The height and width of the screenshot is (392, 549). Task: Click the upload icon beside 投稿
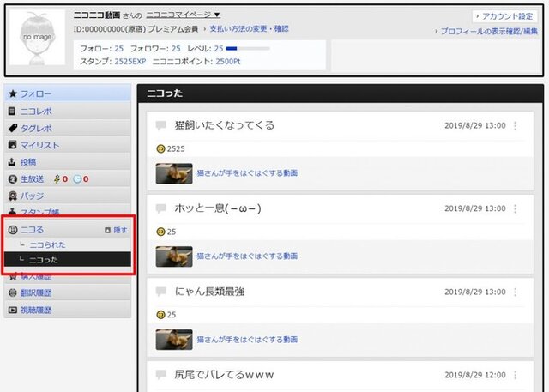(12, 162)
